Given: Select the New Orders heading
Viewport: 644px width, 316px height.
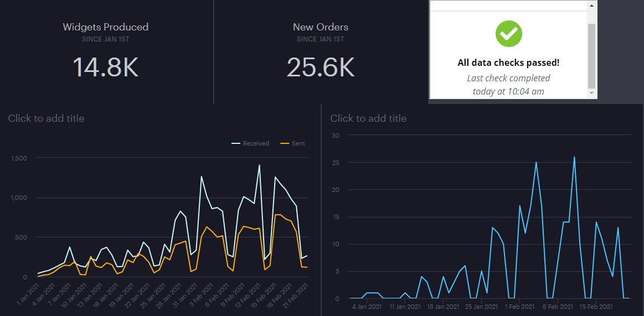Looking at the screenshot, I should tap(320, 27).
